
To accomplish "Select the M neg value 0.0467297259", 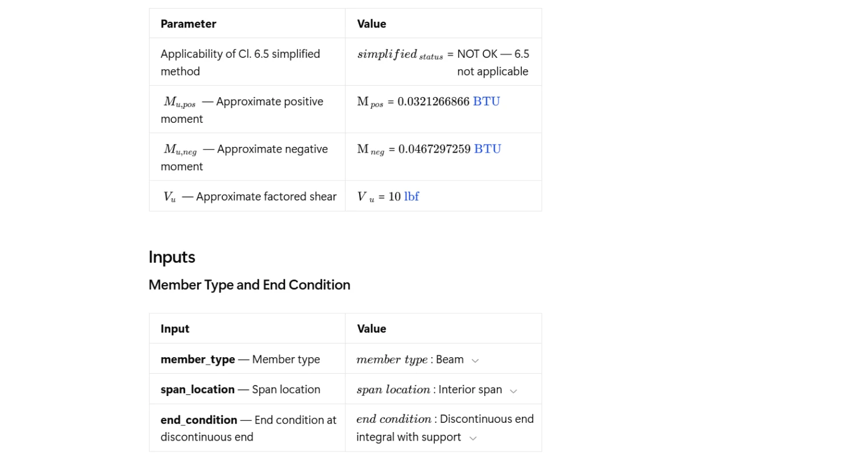I will coord(434,149).
